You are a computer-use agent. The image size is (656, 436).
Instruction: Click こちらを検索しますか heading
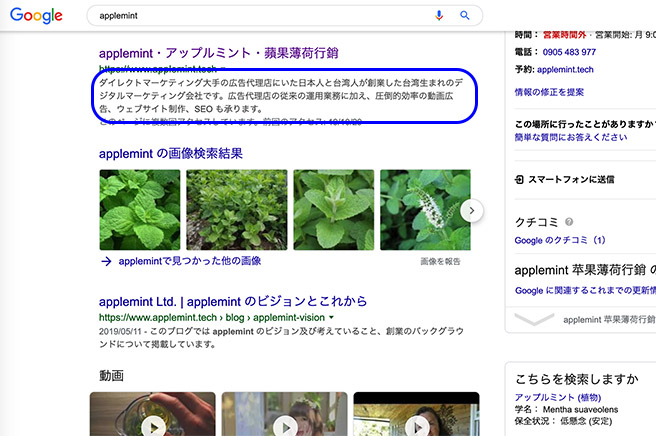tap(577, 379)
